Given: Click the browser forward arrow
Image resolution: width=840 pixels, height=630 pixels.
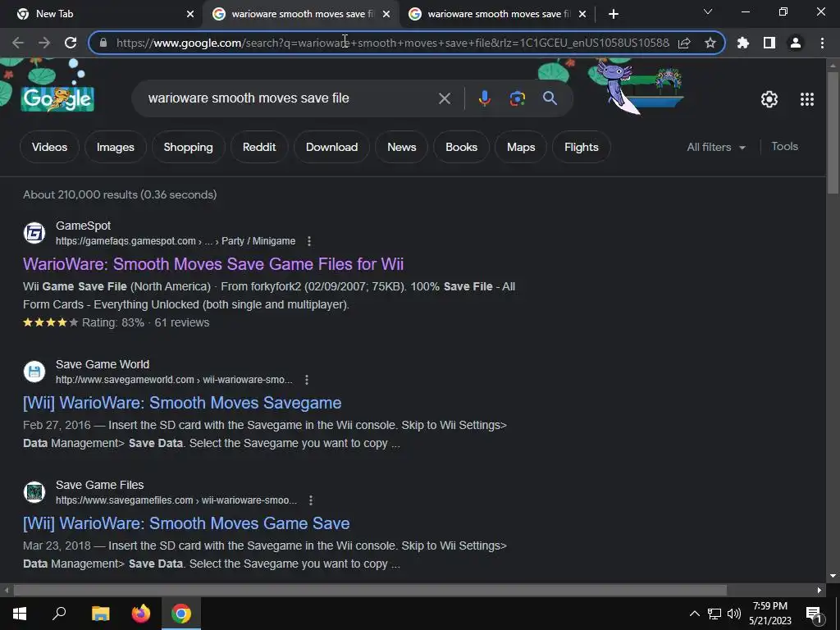Looking at the screenshot, I should (x=44, y=43).
